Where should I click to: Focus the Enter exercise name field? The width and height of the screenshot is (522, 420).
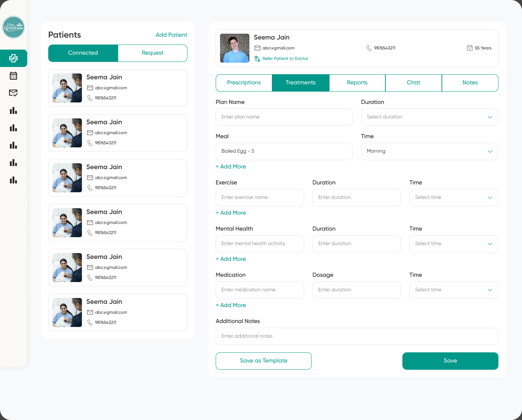[x=260, y=198]
